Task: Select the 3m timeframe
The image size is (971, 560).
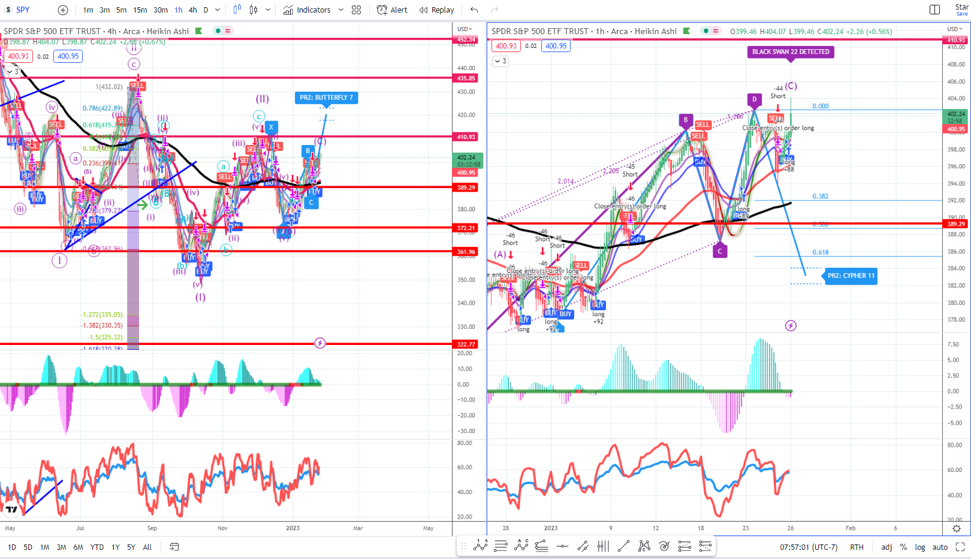Action: click(x=105, y=10)
